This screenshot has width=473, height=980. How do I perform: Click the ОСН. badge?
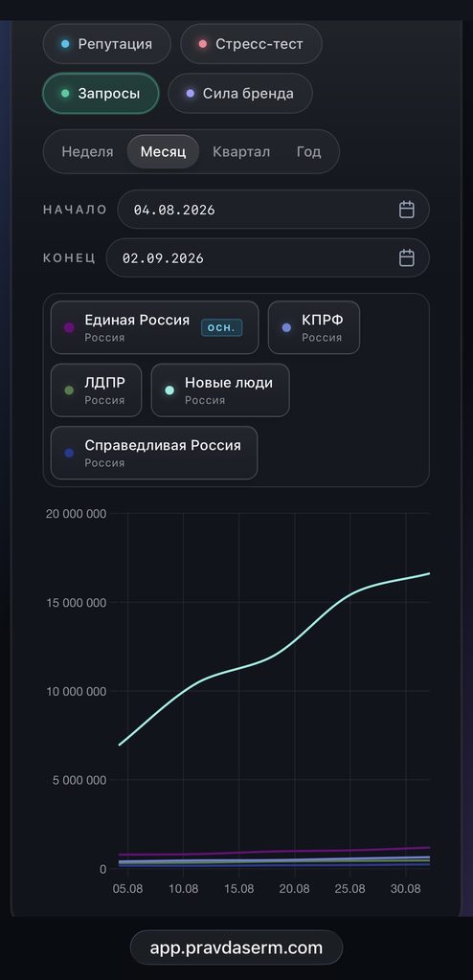[x=221, y=327]
